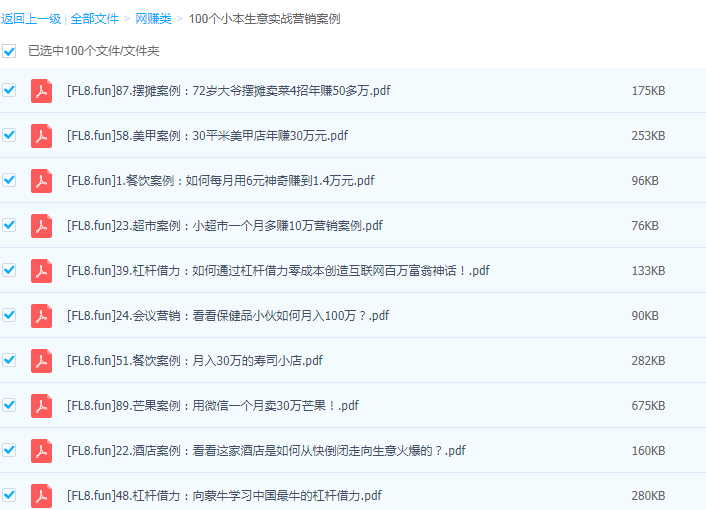The height and width of the screenshot is (510, 706).
Task: Click the 675KB size of 89.芒果案例
Action: 648,406
